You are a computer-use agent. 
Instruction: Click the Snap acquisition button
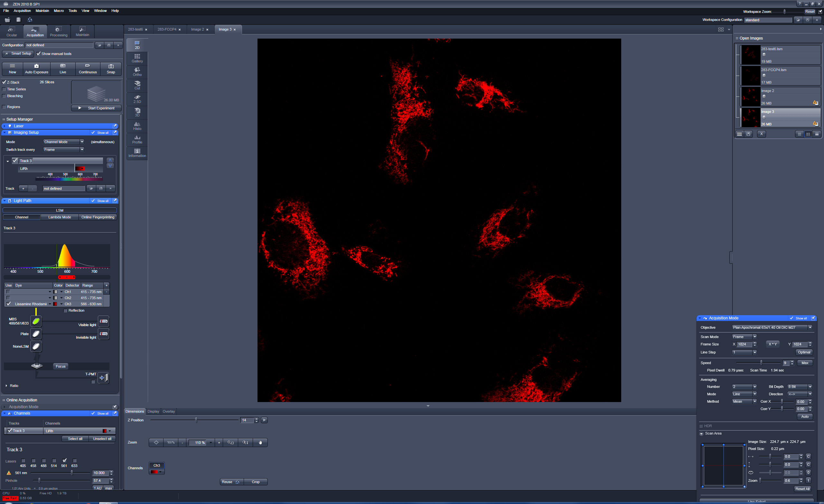pos(111,69)
